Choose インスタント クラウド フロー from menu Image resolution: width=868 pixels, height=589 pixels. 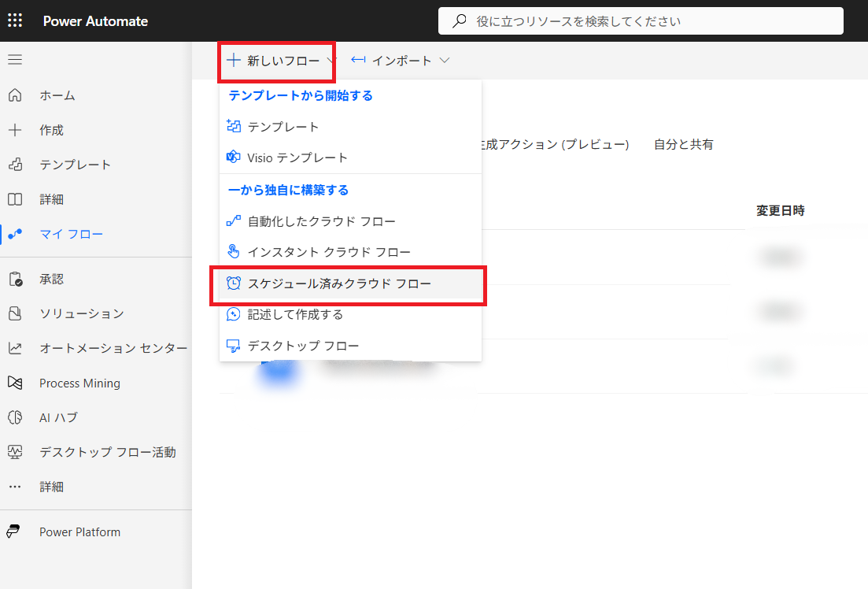tap(329, 252)
